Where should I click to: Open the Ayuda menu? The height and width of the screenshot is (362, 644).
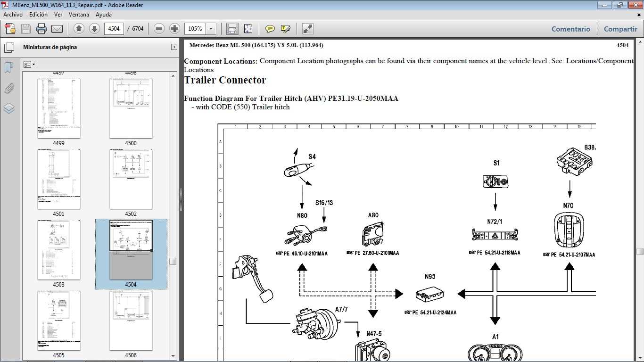[x=104, y=15]
